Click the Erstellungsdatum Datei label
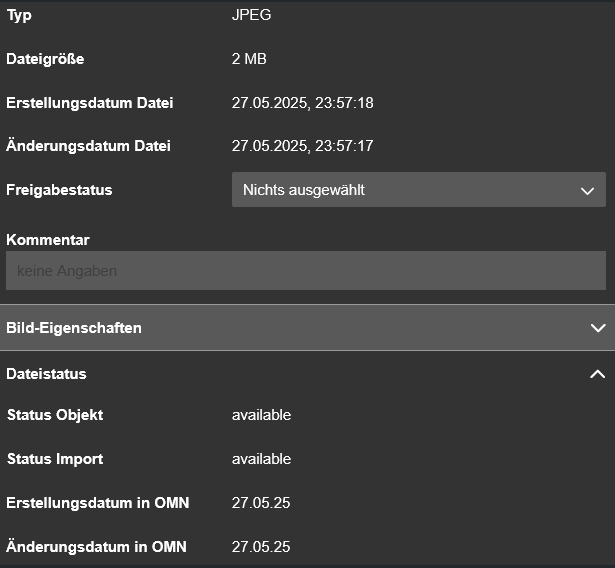Viewport: 615px width, 568px height. tap(90, 103)
